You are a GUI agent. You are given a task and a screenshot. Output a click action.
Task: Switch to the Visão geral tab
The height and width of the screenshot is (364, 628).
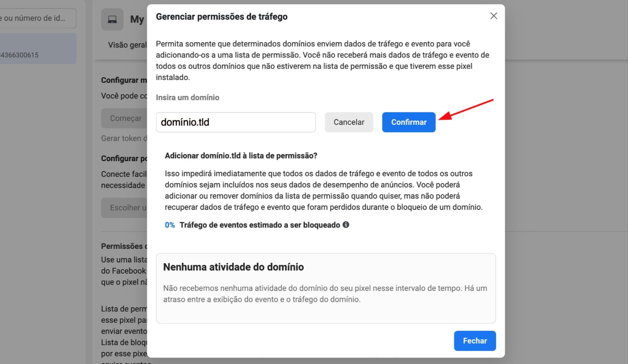(x=127, y=45)
